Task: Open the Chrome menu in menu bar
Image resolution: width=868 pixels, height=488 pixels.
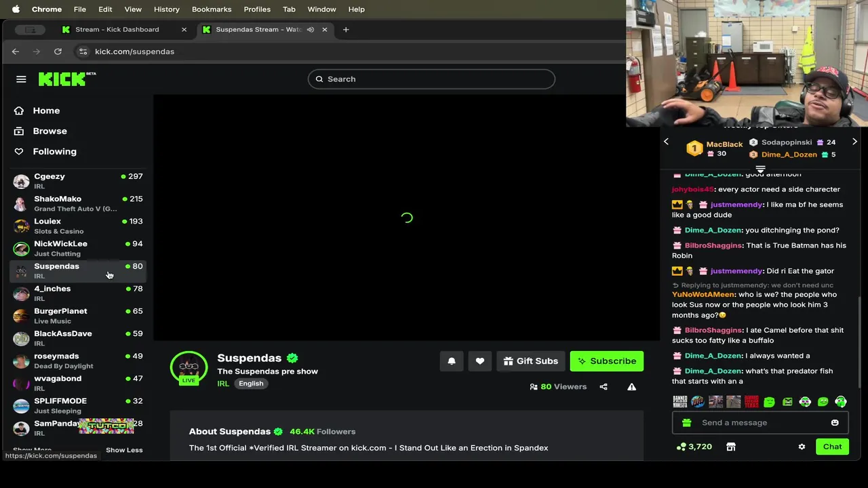Action: click(x=47, y=9)
